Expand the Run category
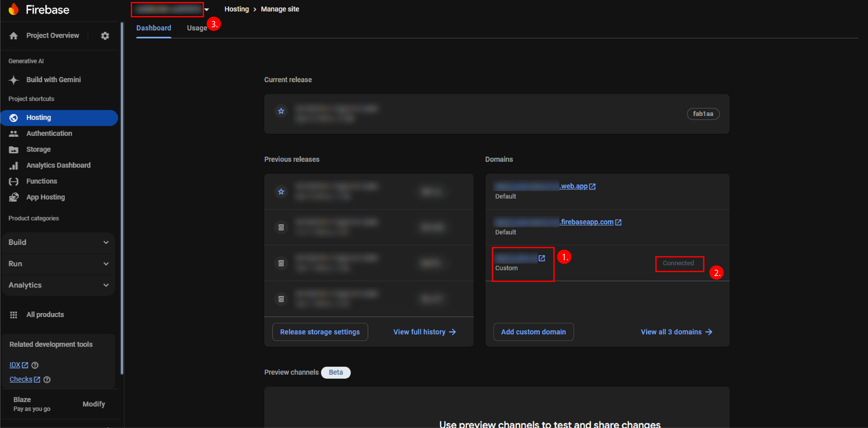Viewport: 868px width, 428px height. [58, 264]
